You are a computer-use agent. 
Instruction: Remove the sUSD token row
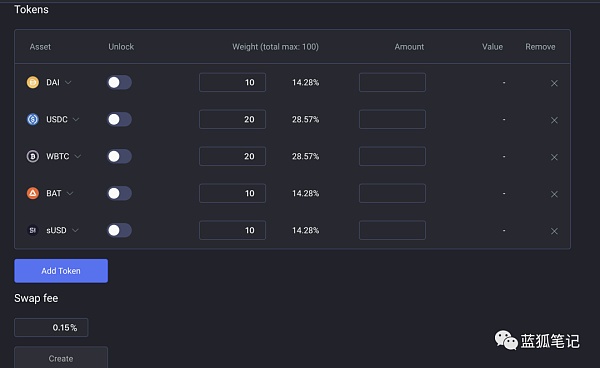[x=554, y=231]
